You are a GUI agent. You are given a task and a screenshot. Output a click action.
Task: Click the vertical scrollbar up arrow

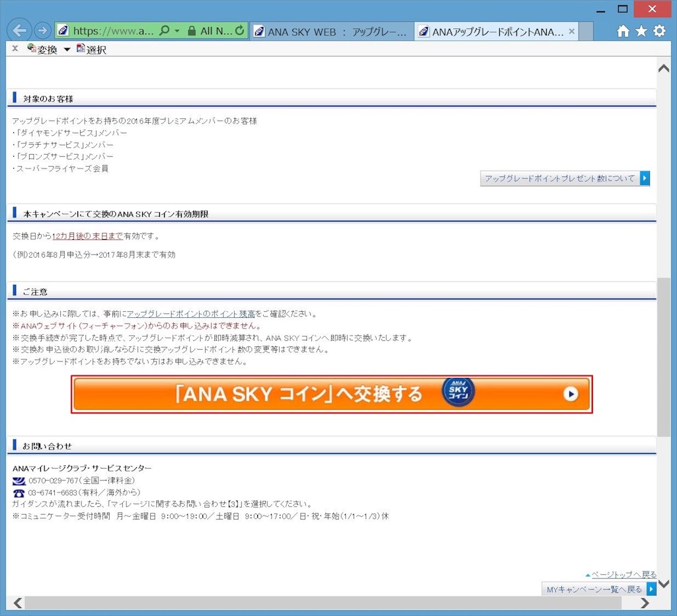(664, 68)
